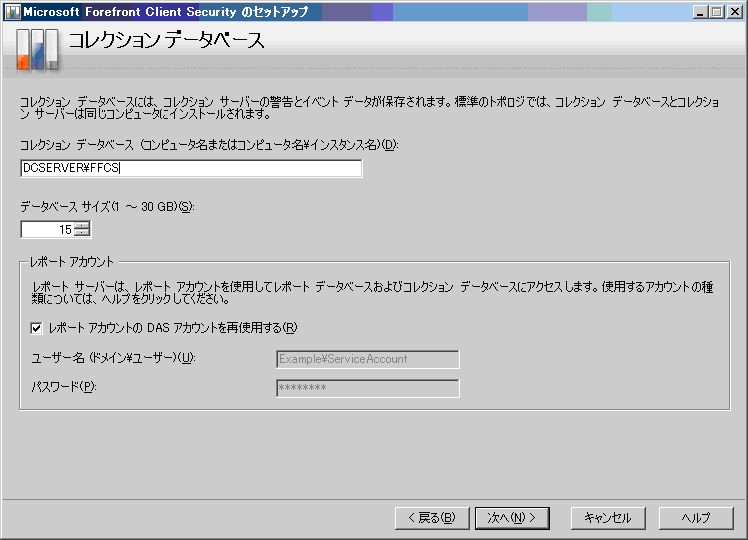Click the Forefront bar chart logo in header
Viewport: 748px width, 540px height.
(37, 50)
